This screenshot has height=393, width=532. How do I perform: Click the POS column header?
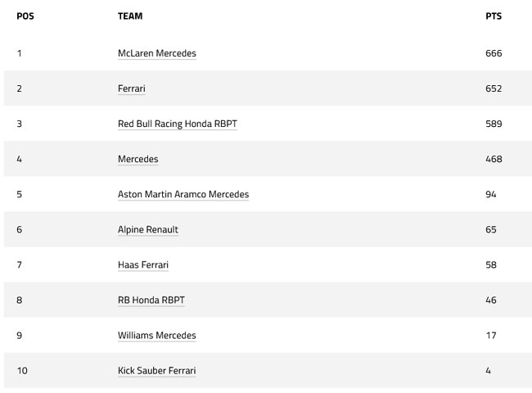(25, 16)
